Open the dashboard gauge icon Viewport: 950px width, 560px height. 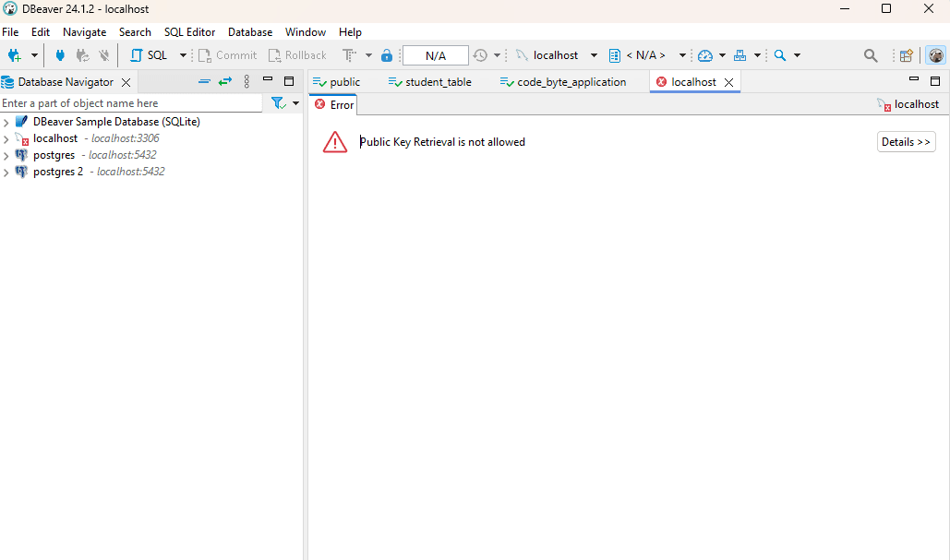click(705, 55)
